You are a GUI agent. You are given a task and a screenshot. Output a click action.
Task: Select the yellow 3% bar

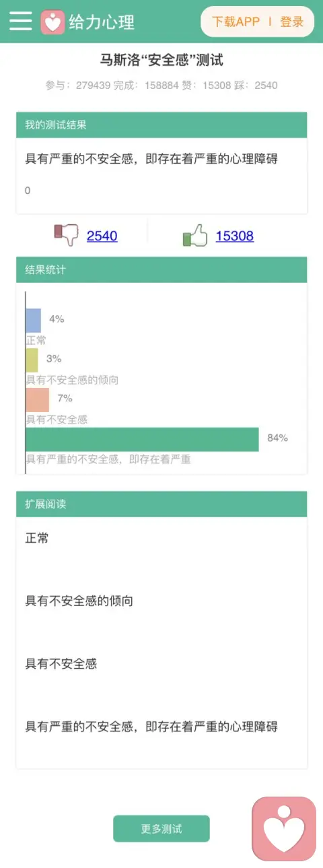point(32,360)
